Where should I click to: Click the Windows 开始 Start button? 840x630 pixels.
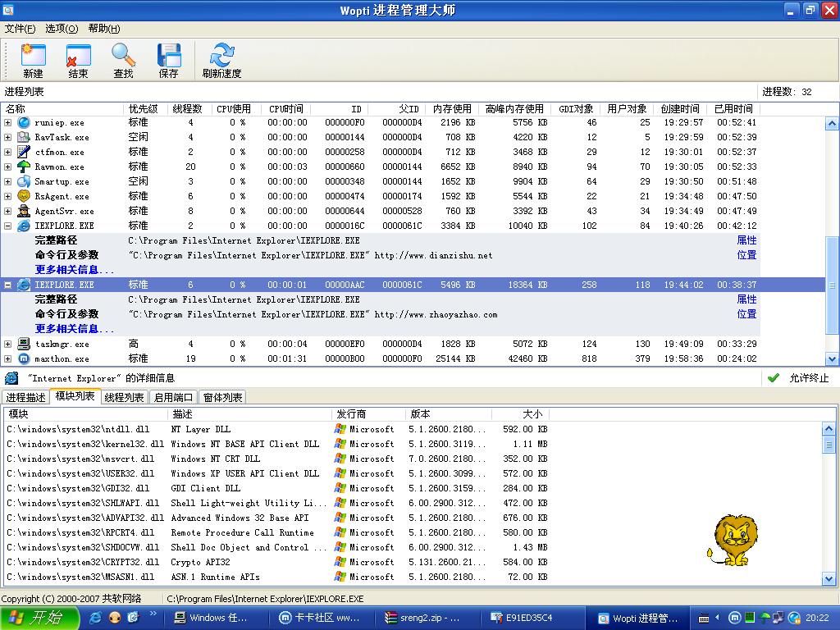pyautogui.click(x=39, y=618)
